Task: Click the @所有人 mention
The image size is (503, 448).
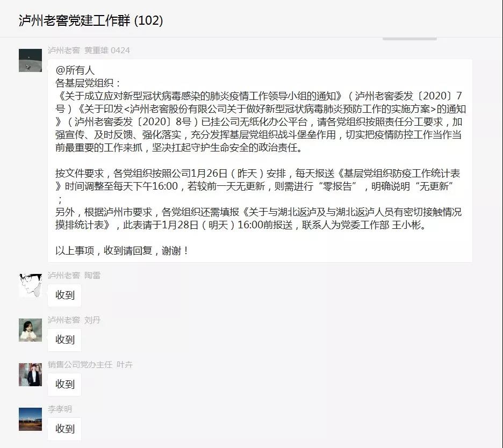Action: (75, 70)
